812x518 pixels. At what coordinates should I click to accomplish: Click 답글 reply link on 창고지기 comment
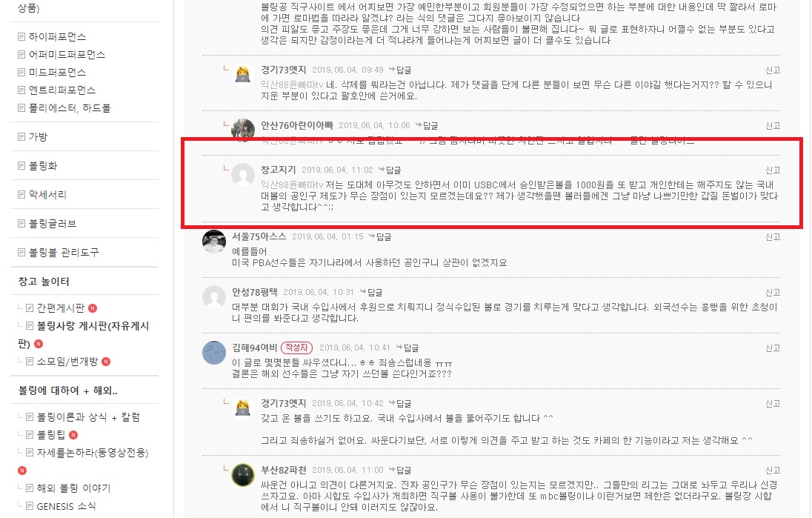coord(390,170)
